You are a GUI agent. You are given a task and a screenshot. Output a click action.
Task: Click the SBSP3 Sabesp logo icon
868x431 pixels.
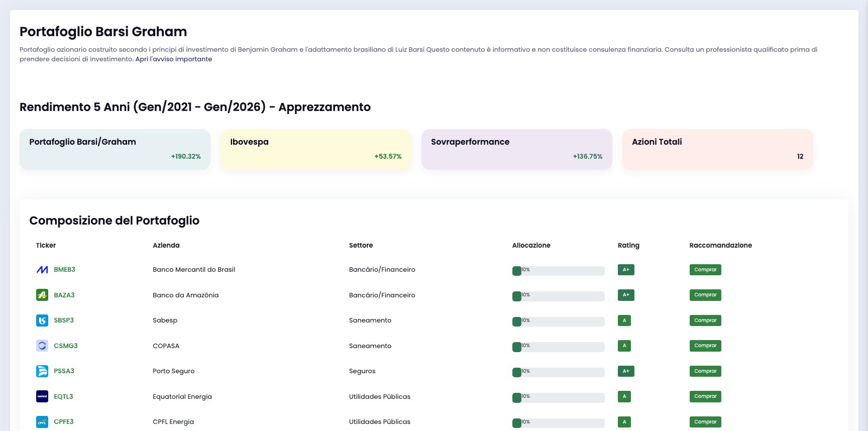(42, 320)
